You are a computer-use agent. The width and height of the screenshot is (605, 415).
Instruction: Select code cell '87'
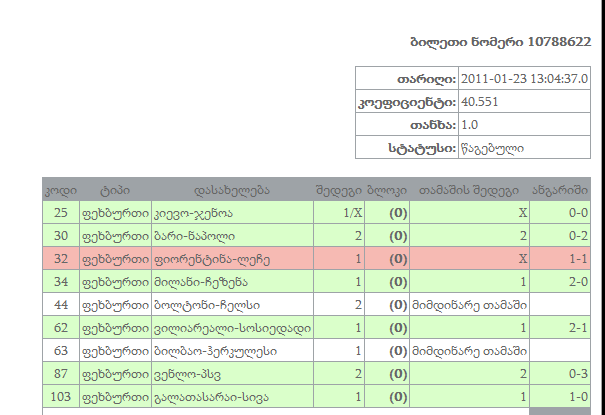point(61,374)
